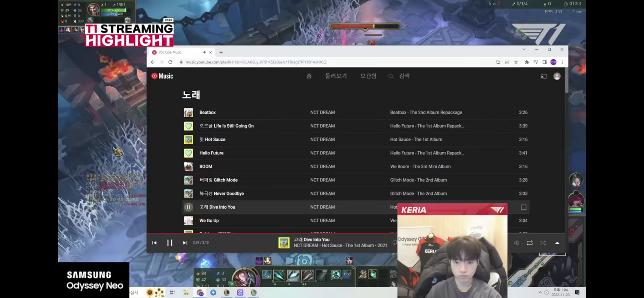Click the YouTube Music logo
Viewport: 644px width, 298px height.
pyautogui.click(x=162, y=76)
